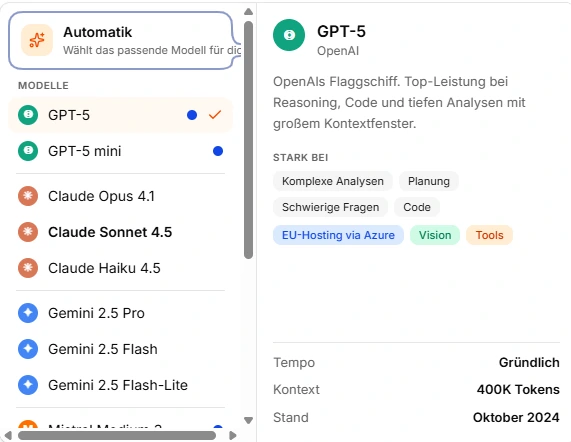
Task: Click the orange Tools badge
Action: coord(489,235)
